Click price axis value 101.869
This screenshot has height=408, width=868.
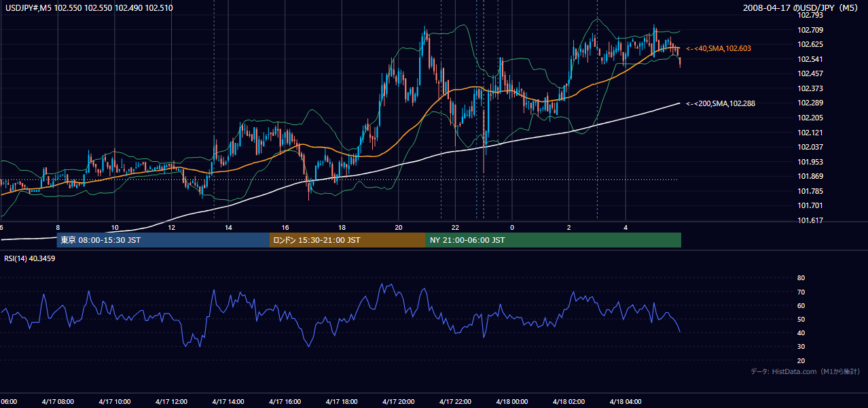(810, 176)
